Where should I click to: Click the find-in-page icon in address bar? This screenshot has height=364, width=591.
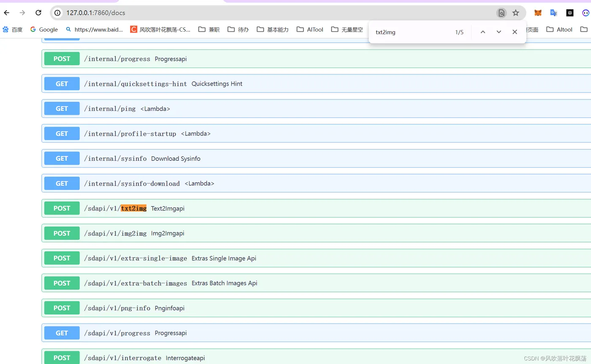coord(501,13)
